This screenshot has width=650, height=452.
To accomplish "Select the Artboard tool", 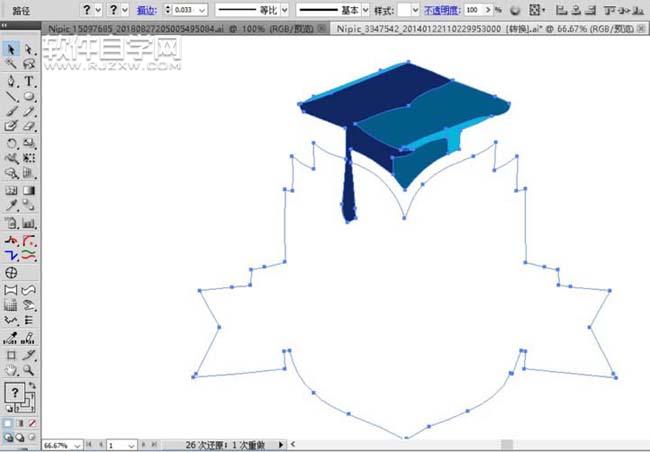I will 11,355.
